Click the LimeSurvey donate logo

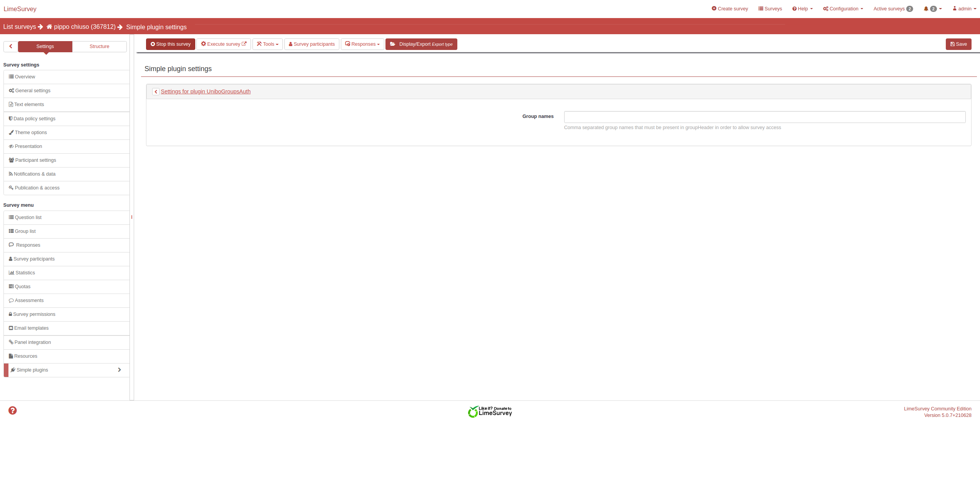(490, 412)
